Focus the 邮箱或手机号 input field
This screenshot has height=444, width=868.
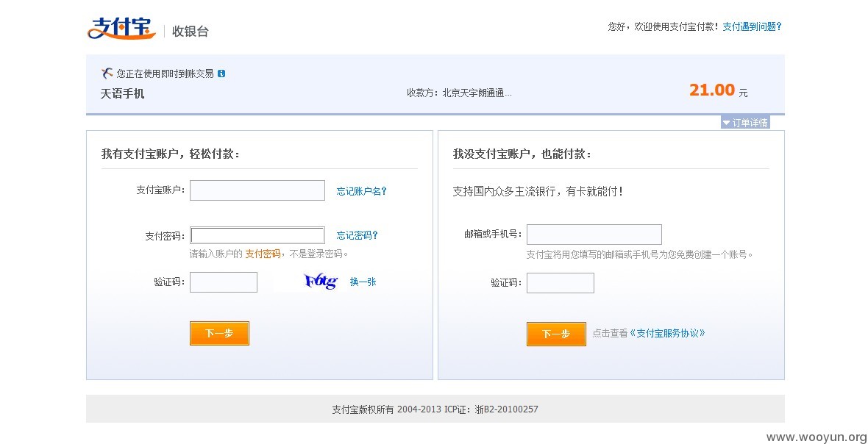(594, 234)
